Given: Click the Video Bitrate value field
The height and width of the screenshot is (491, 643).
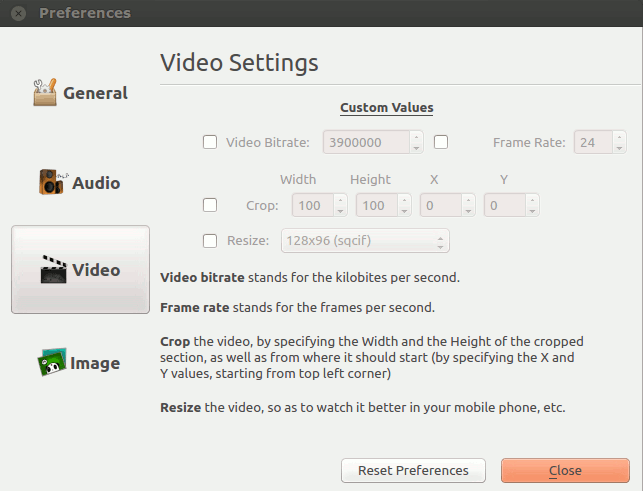Looking at the screenshot, I should pyautogui.click(x=366, y=142).
